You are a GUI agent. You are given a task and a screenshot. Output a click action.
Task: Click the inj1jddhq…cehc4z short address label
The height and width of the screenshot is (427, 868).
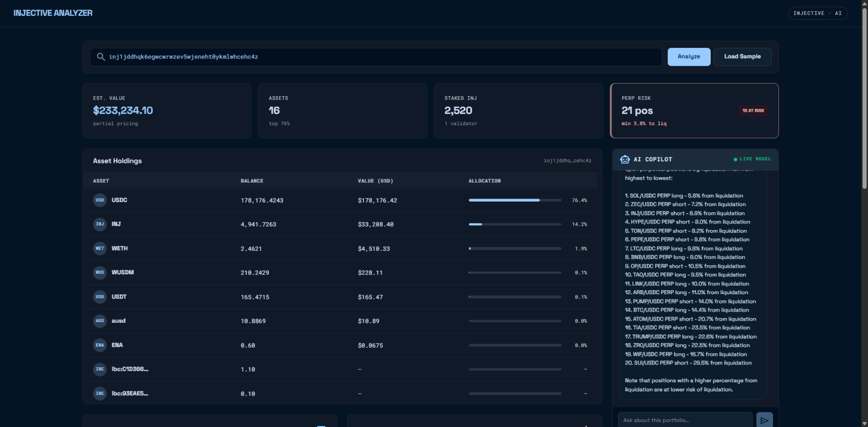(568, 161)
